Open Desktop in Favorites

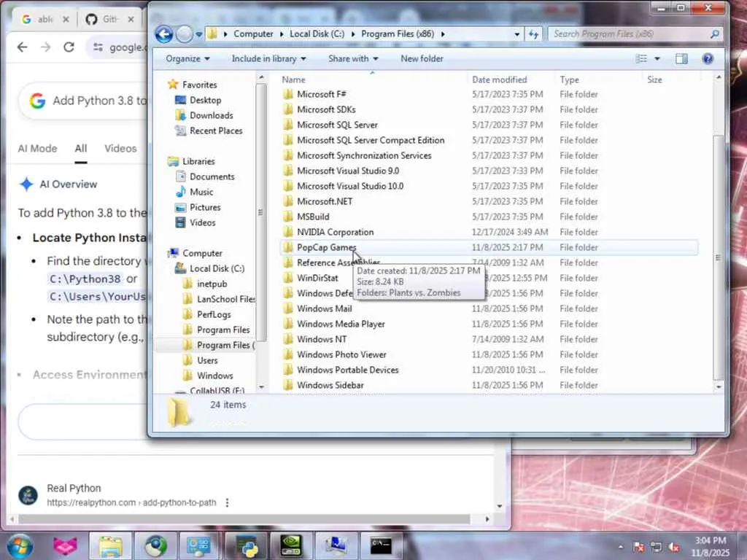point(205,100)
